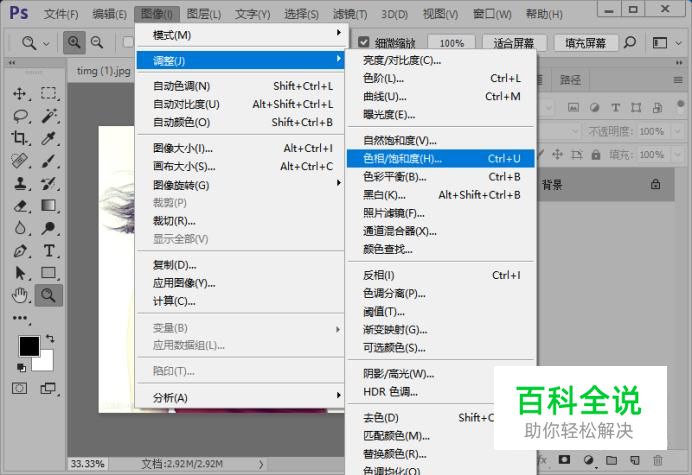This screenshot has height=475, width=692.
Task: Select the Eyedropper tool
Action: coord(49,138)
